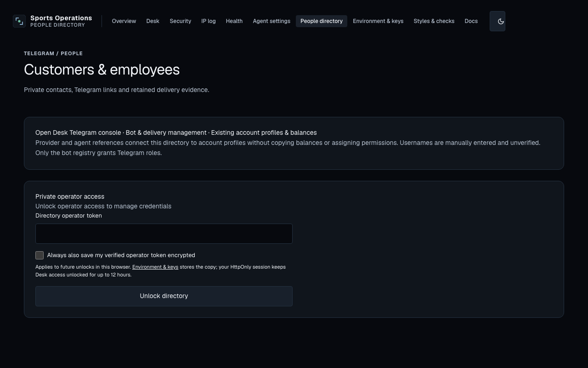The width and height of the screenshot is (588, 368).
Task: Click the TELEGRAM / PEOPLE breadcrumb
Action: (53, 53)
